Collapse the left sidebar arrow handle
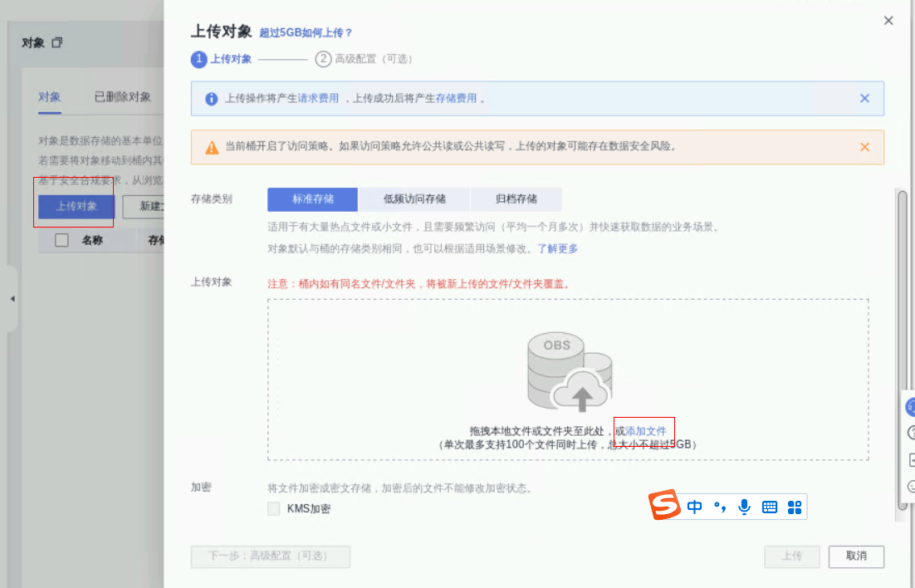The image size is (915, 588). click(12, 299)
